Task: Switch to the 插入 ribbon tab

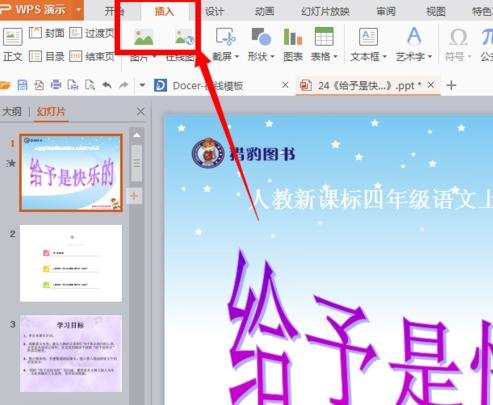Action: [x=164, y=12]
